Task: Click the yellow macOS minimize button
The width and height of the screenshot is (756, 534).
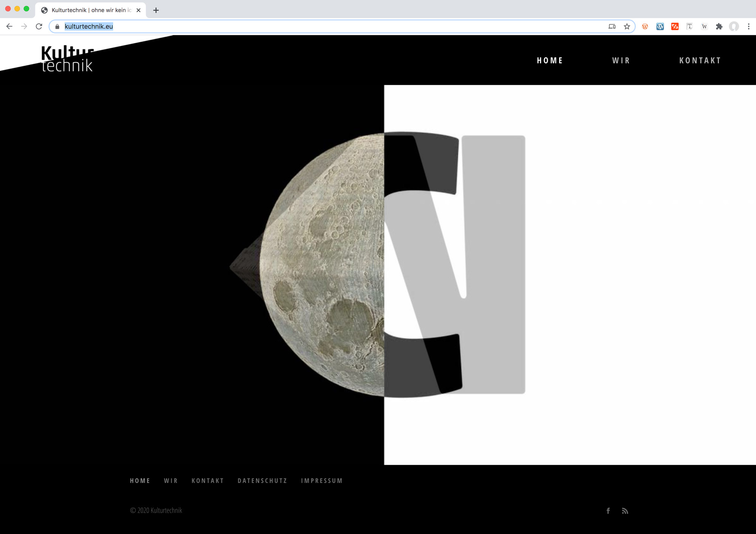Action: [17, 9]
